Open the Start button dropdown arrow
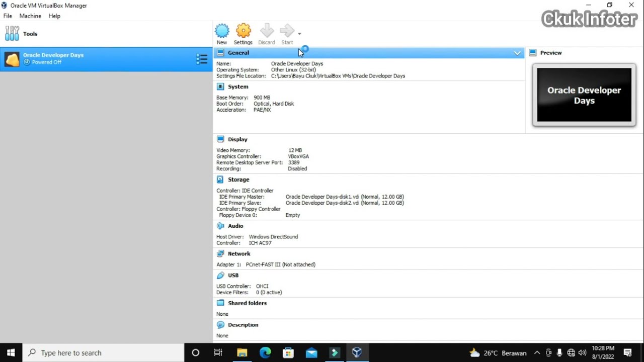This screenshot has width=644, height=362. tap(299, 34)
